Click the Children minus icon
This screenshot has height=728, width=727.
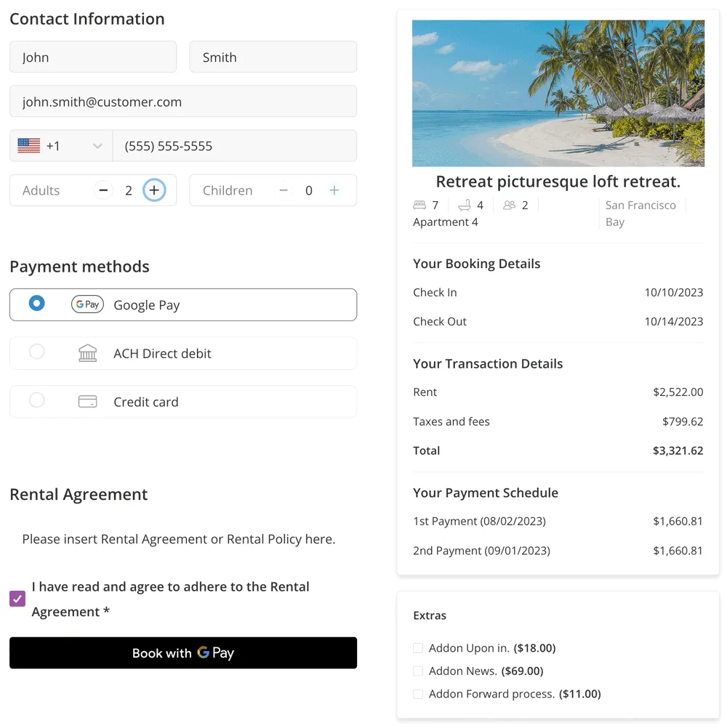(284, 190)
